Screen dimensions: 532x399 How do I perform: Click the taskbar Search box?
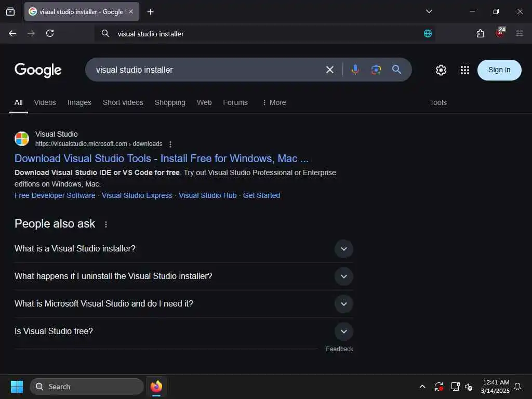(87, 387)
